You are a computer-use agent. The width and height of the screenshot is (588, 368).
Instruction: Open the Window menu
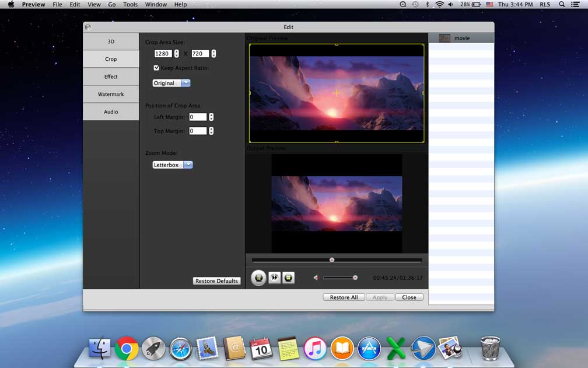click(156, 5)
